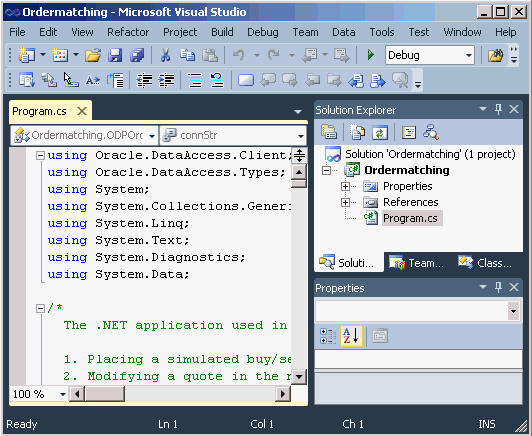Click Refresh icon in Solution Explorer toolbar
532x436 pixels.
(x=380, y=132)
